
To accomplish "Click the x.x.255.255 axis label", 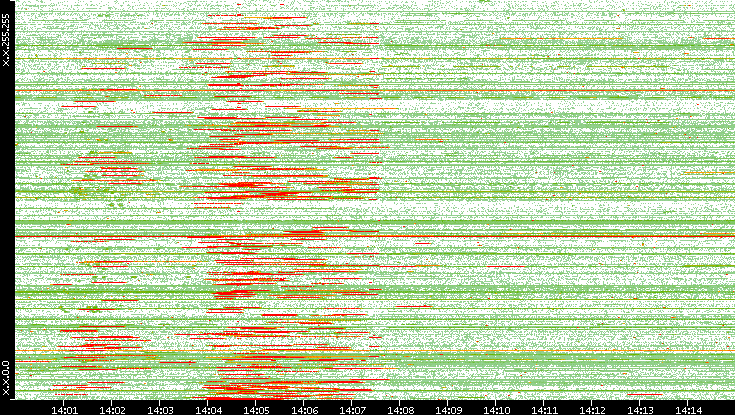I will 6,40.
